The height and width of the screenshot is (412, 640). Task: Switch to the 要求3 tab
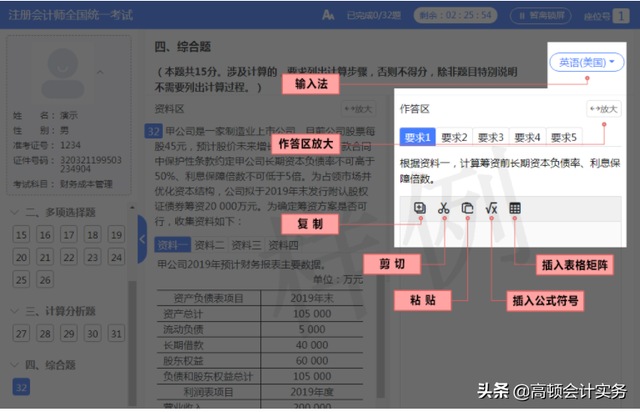(491, 137)
